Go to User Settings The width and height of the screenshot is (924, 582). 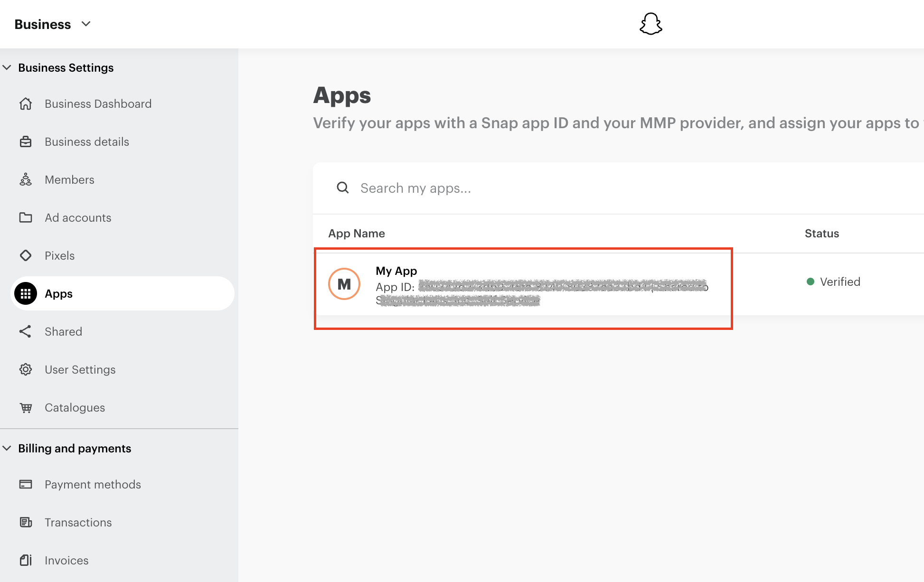coord(80,369)
